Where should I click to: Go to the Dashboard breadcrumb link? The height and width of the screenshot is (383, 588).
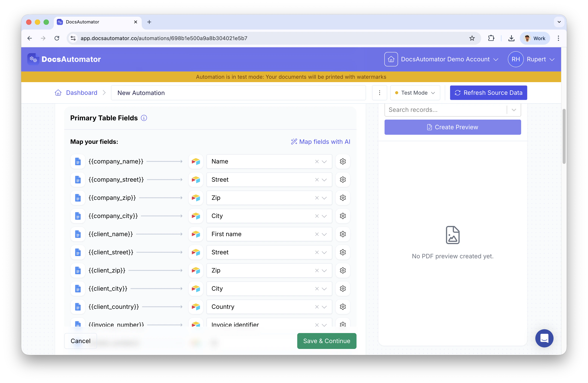81,93
